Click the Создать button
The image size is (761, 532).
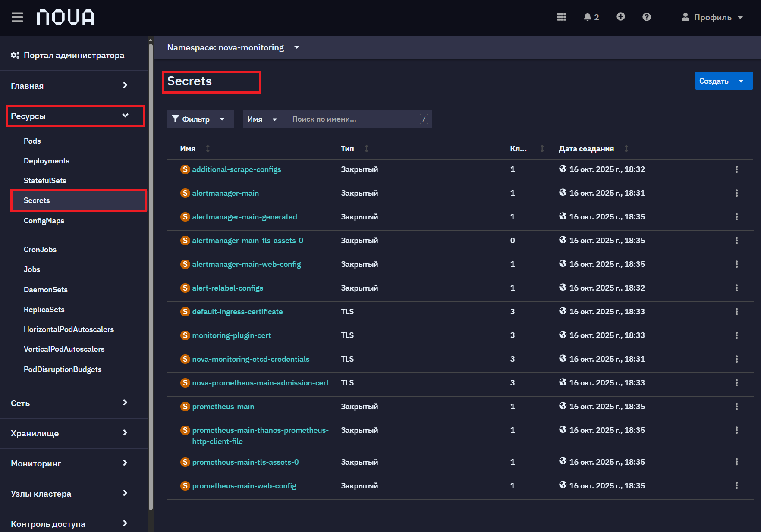[x=723, y=81]
